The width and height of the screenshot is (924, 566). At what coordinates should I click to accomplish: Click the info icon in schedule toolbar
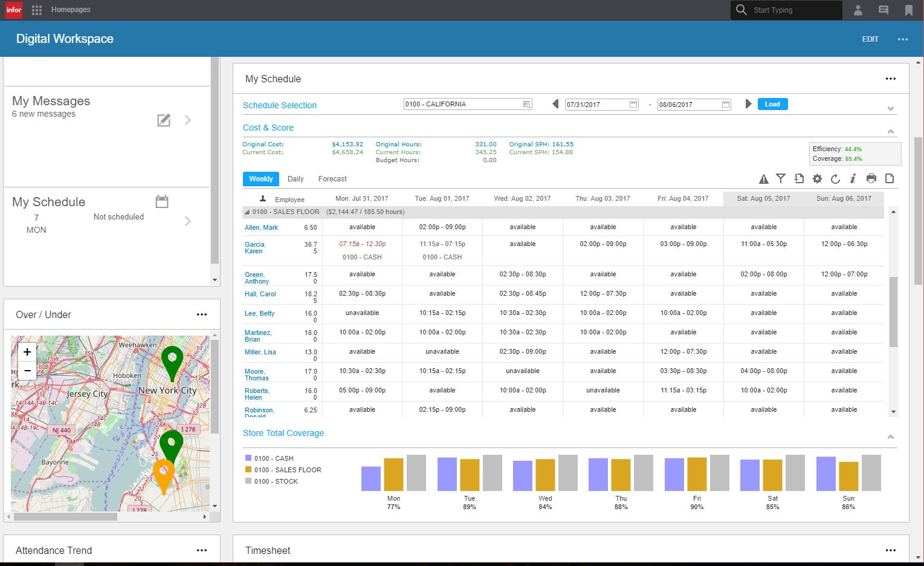tap(853, 178)
